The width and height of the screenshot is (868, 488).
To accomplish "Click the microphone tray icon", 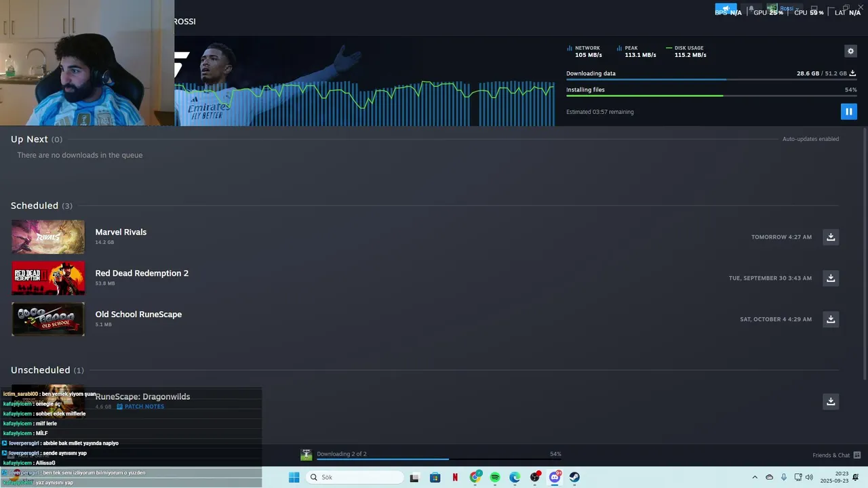I will (x=784, y=477).
